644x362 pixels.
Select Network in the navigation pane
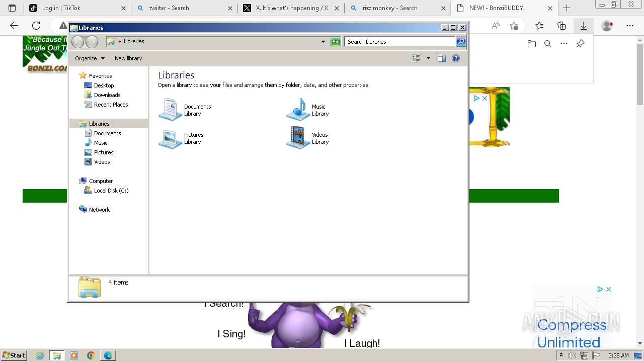pyautogui.click(x=99, y=210)
